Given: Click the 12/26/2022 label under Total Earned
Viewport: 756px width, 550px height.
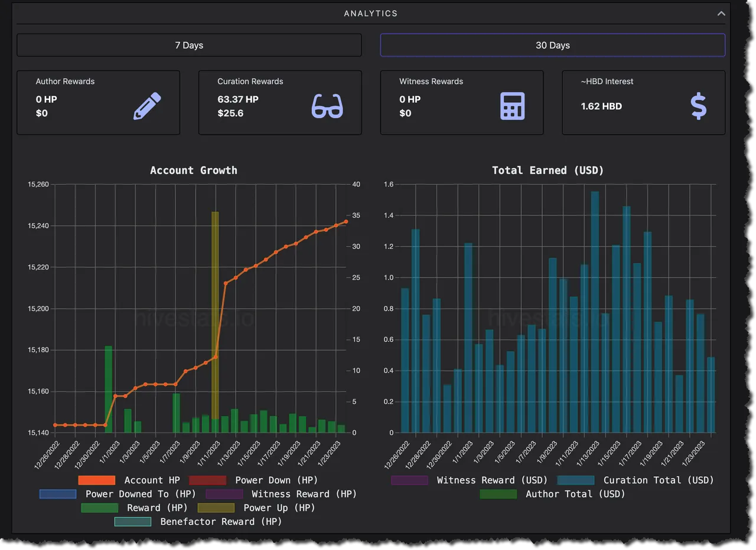Looking at the screenshot, I should pyautogui.click(x=397, y=454).
